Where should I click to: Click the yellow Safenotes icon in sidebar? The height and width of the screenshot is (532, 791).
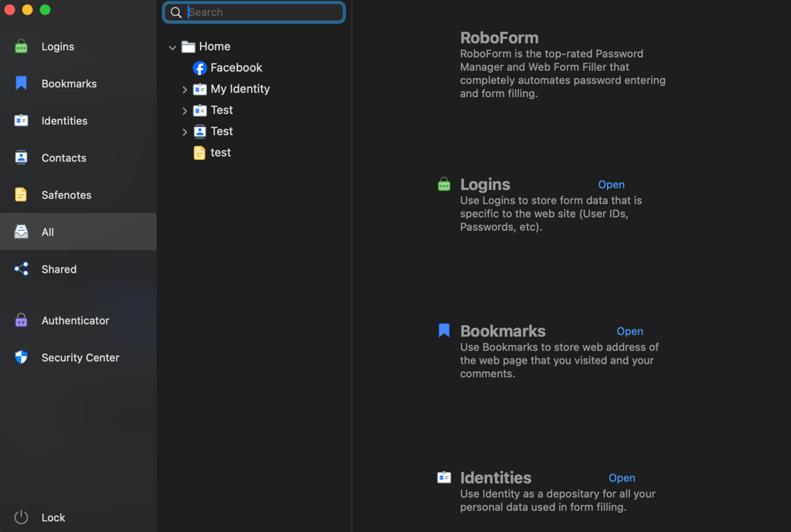[21, 195]
